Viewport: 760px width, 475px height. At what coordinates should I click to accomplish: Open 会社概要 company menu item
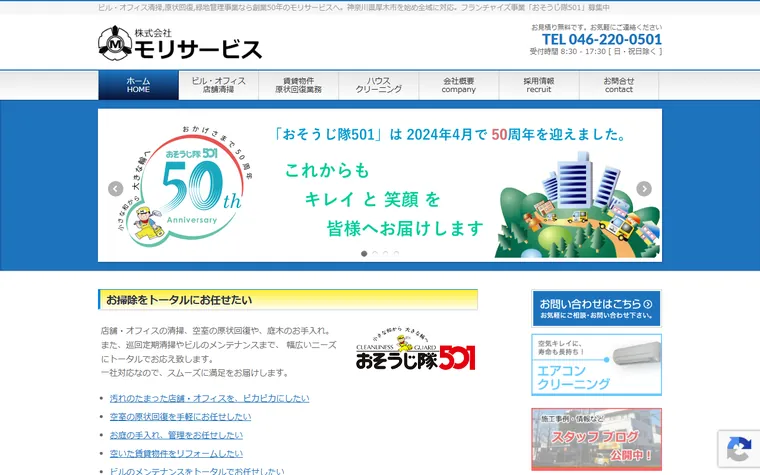(459, 85)
